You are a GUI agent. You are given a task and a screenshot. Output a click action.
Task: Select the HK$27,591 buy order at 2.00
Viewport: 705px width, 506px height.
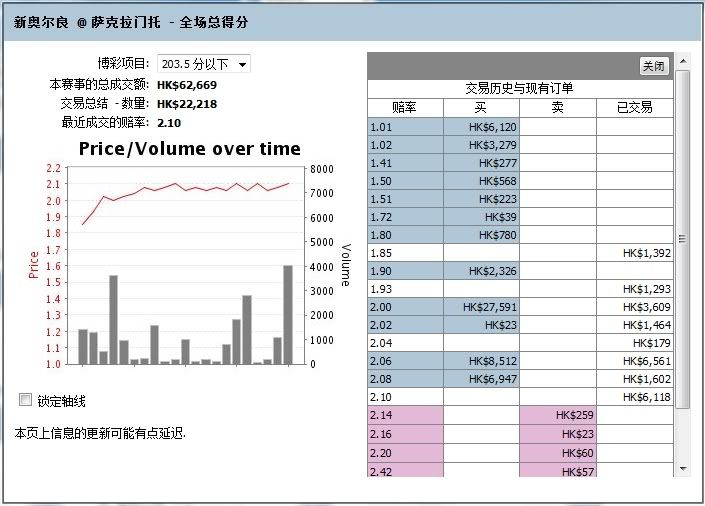tap(481, 308)
